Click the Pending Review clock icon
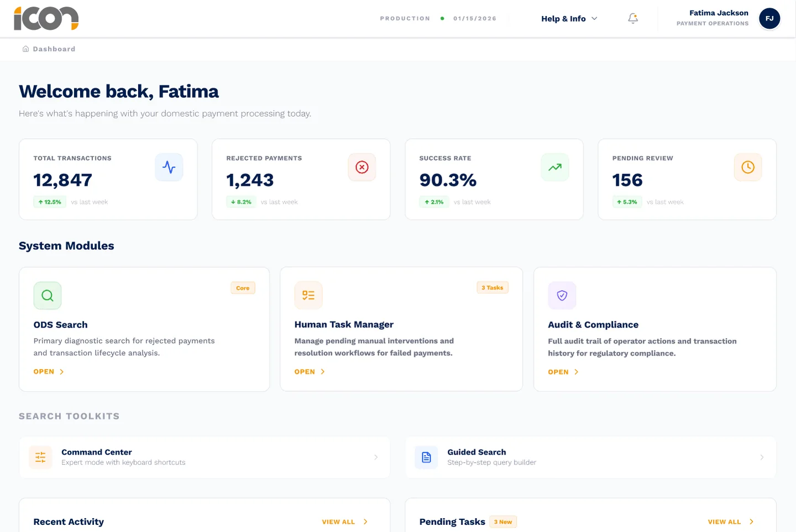796x532 pixels. tap(748, 167)
